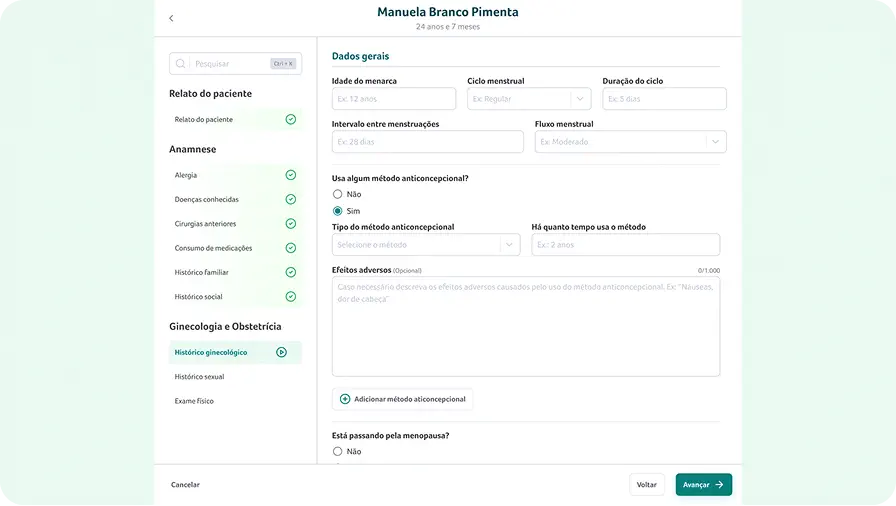The height and width of the screenshot is (506, 896).
Task: Click the checkmark icon beside Alergia
Action: [290, 175]
